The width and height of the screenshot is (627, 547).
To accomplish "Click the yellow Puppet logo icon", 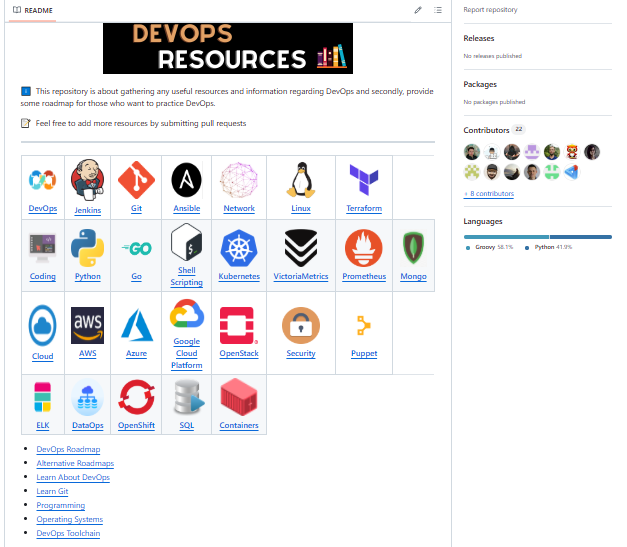I will (364, 325).
